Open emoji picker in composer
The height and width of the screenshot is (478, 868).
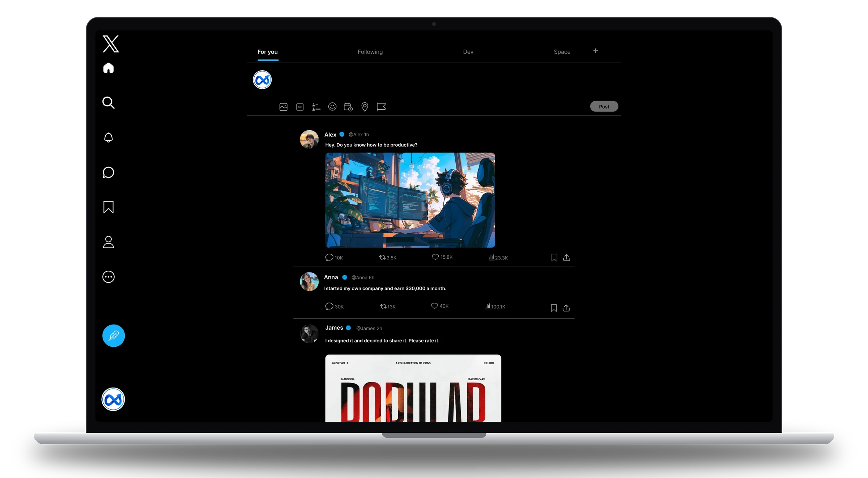[x=332, y=106]
